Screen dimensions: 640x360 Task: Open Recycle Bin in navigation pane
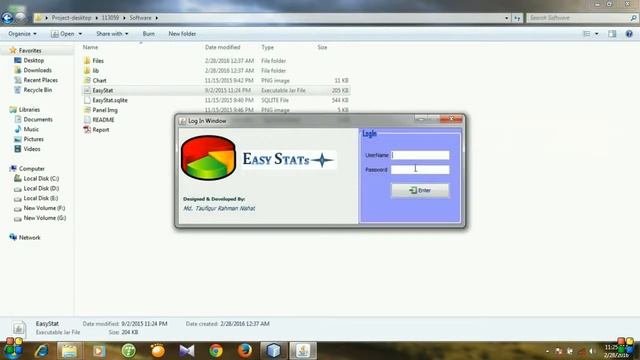(38, 90)
